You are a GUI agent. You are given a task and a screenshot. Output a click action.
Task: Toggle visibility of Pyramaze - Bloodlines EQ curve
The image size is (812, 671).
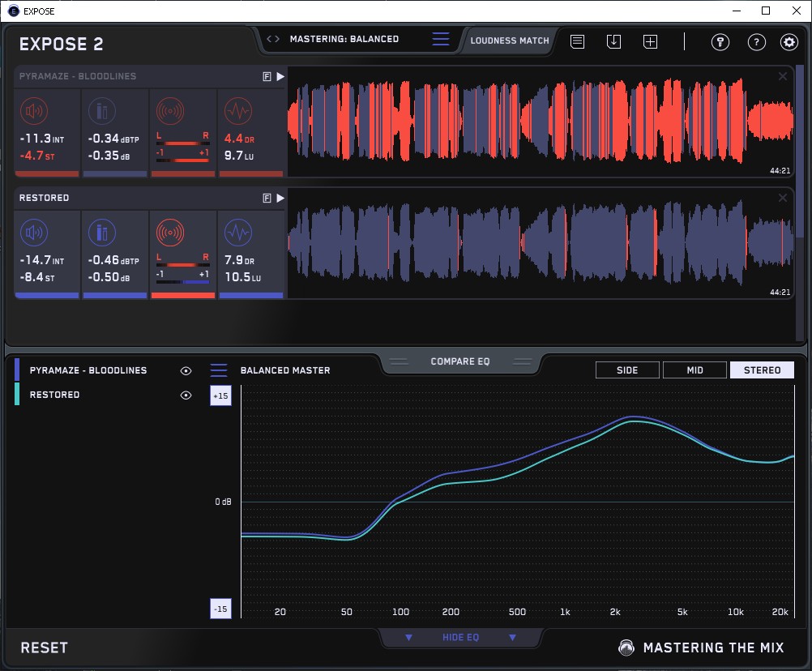186,370
